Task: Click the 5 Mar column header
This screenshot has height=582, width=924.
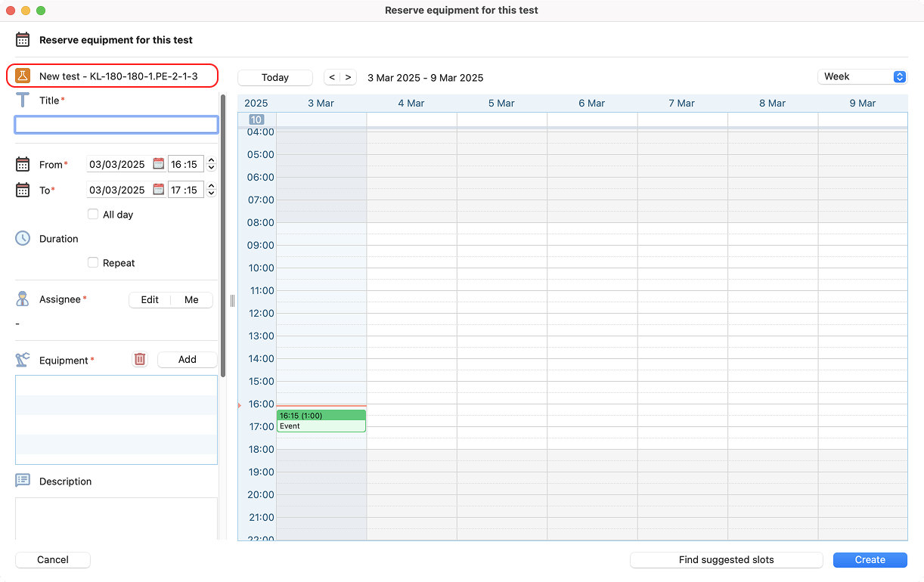Action: click(501, 103)
